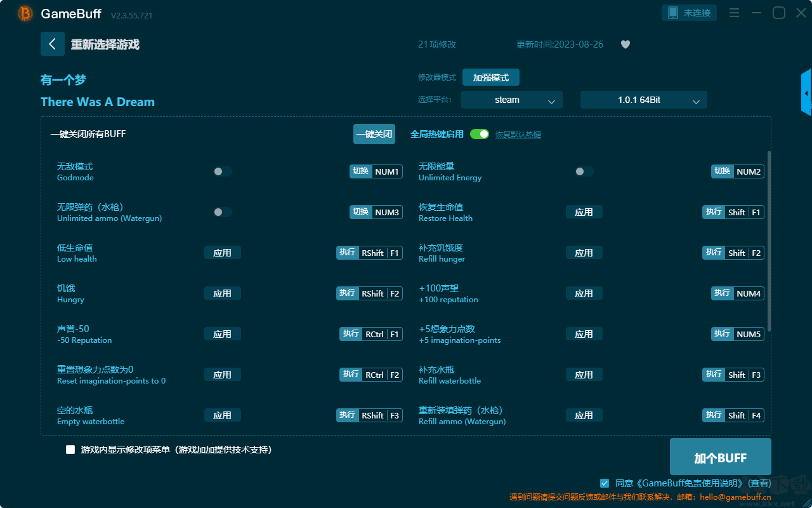Apply the 空的水瓶 Empty waterbottle cheat
This screenshot has width=812, height=508.
tap(223, 415)
